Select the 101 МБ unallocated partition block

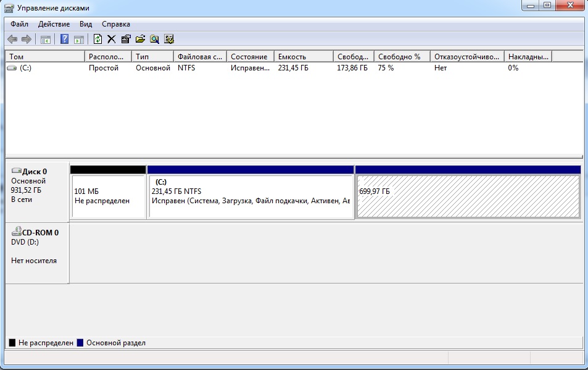click(108, 197)
